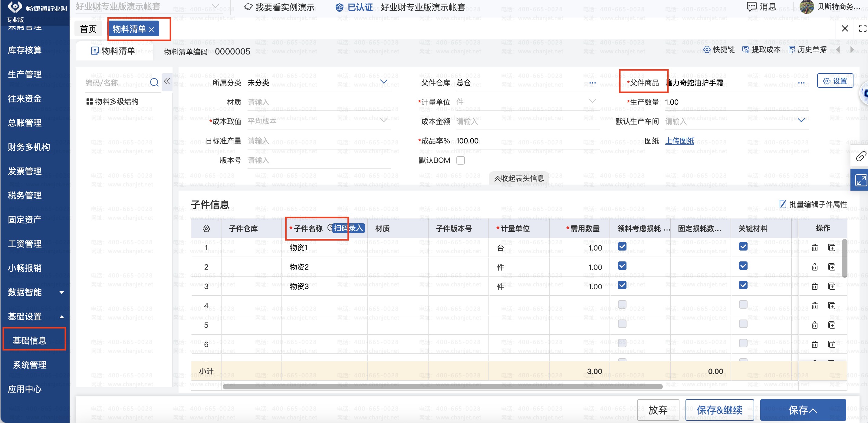Open 固定资产 in the sidebar menu
Viewport: 868px width, 423px height.
point(25,220)
